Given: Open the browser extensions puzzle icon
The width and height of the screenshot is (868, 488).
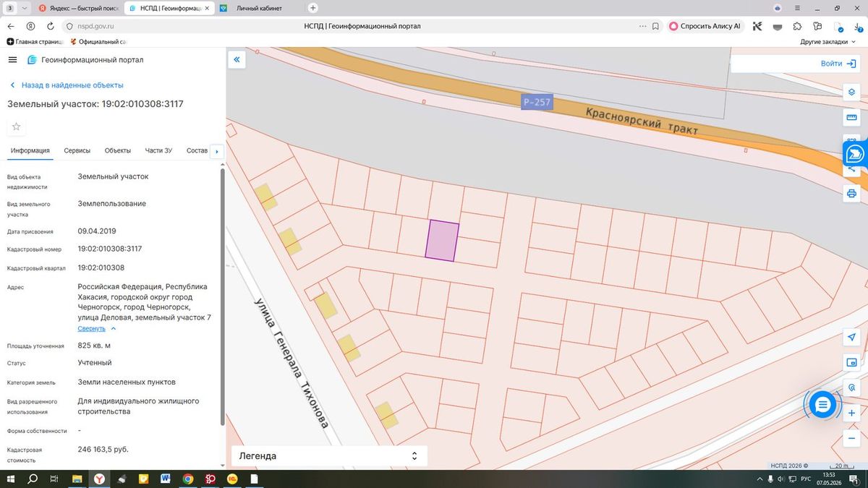Looking at the screenshot, I should pos(797,26).
